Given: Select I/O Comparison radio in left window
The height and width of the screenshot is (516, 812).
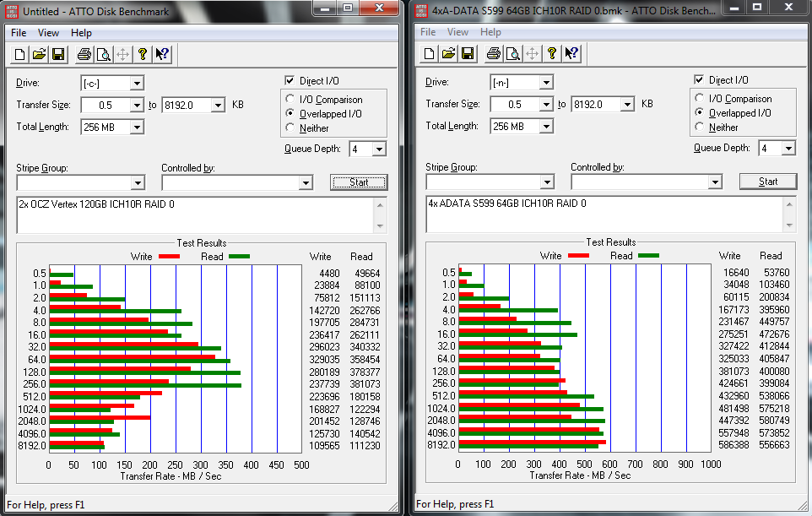Looking at the screenshot, I should click(x=291, y=100).
